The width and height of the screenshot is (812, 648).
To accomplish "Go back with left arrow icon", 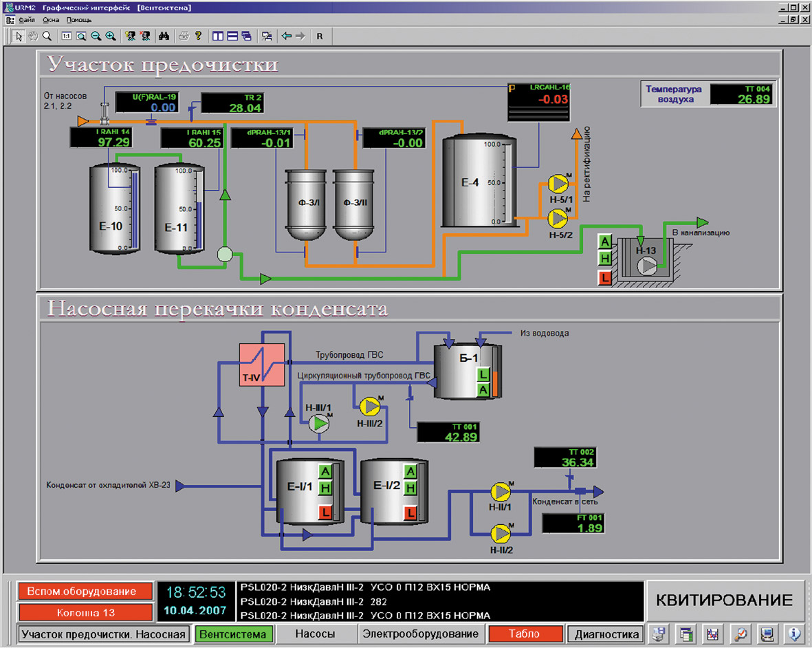I will (x=287, y=36).
